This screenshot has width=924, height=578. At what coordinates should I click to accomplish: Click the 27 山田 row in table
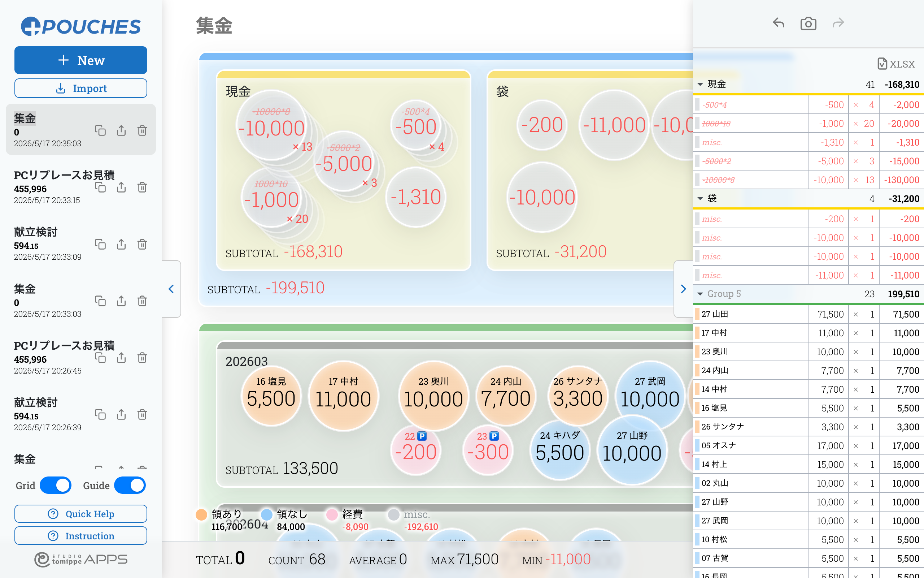click(x=808, y=314)
